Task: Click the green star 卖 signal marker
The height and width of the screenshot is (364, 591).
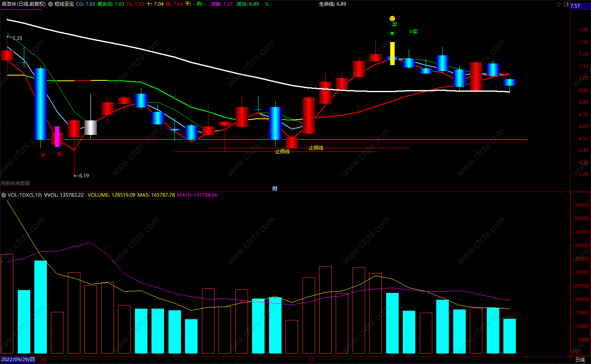Action: pos(413,32)
